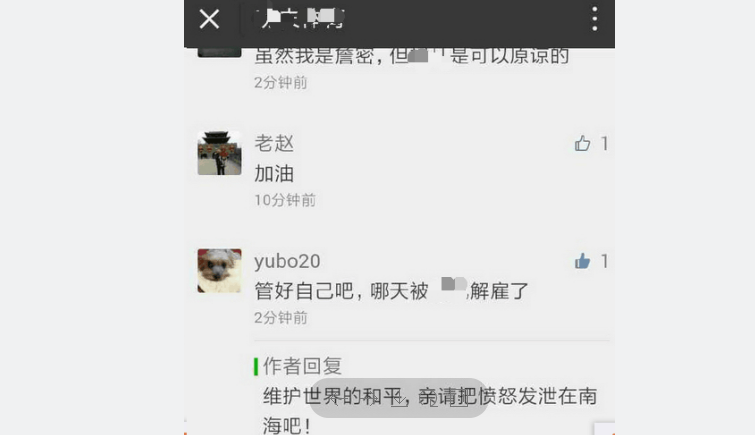Tap the partially hidden top commenter avatar
The image size is (755, 435).
(220, 52)
